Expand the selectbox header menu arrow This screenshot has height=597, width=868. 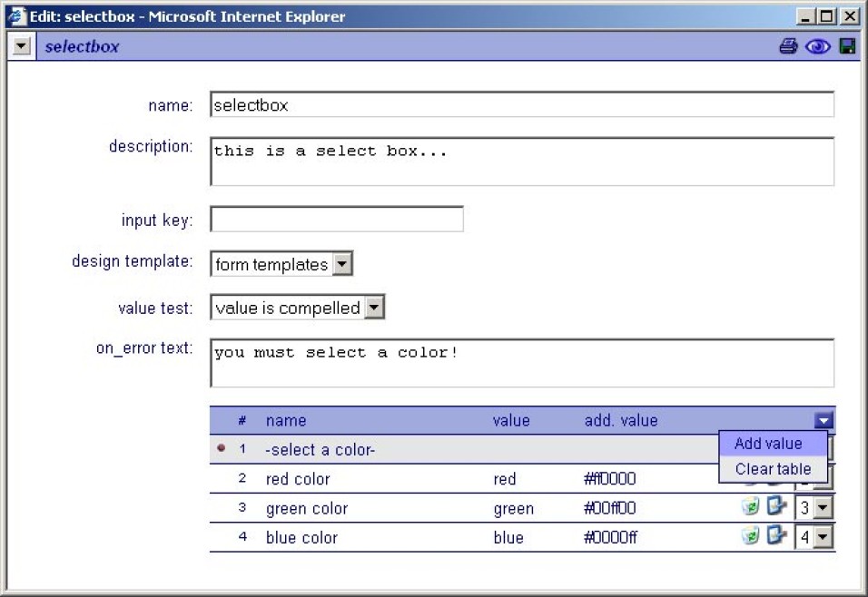pos(23,46)
